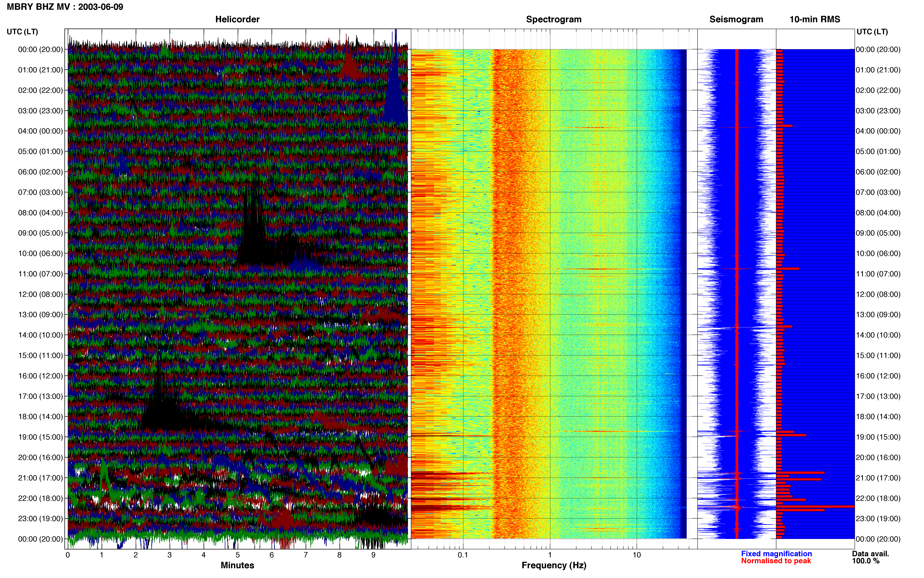Click '09:00 (05:00)' on the Helicorder time axis
This screenshot has width=924, height=578.
(41, 233)
